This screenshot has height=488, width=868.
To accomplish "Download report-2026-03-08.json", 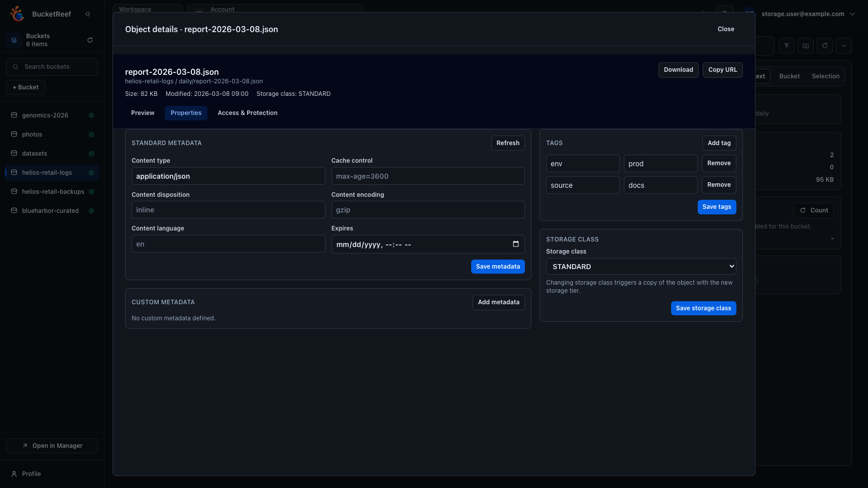I will (x=678, y=70).
